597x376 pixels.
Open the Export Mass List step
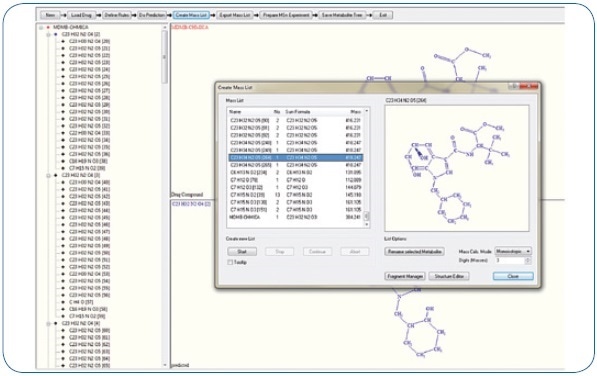coord(235,15)
